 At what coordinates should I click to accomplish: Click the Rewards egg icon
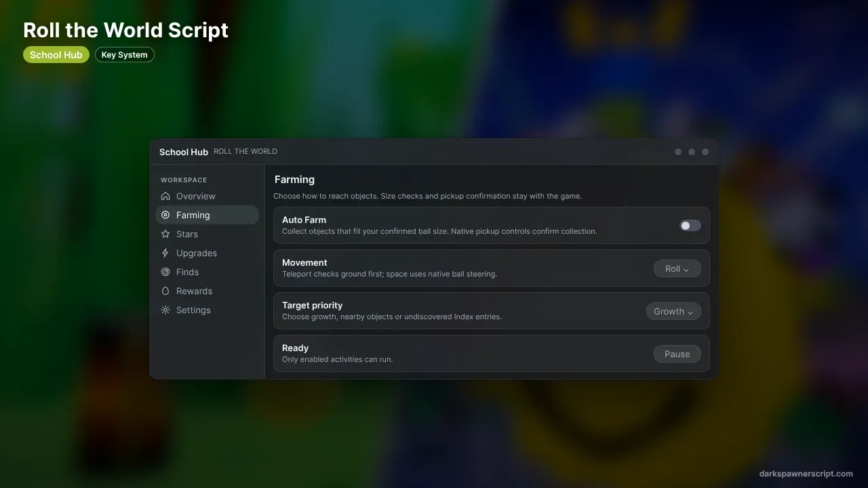pyautogui.click(x=165, y=291)
